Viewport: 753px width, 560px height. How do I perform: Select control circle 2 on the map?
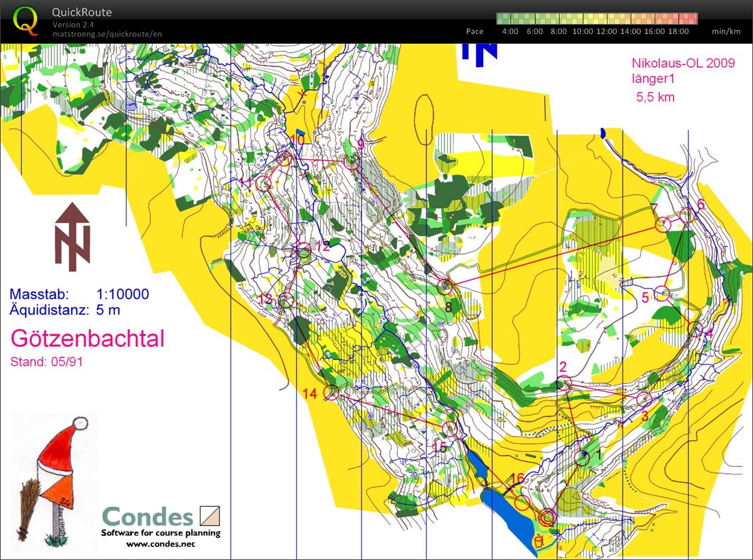pyautogui.click(x=564, y=383)
